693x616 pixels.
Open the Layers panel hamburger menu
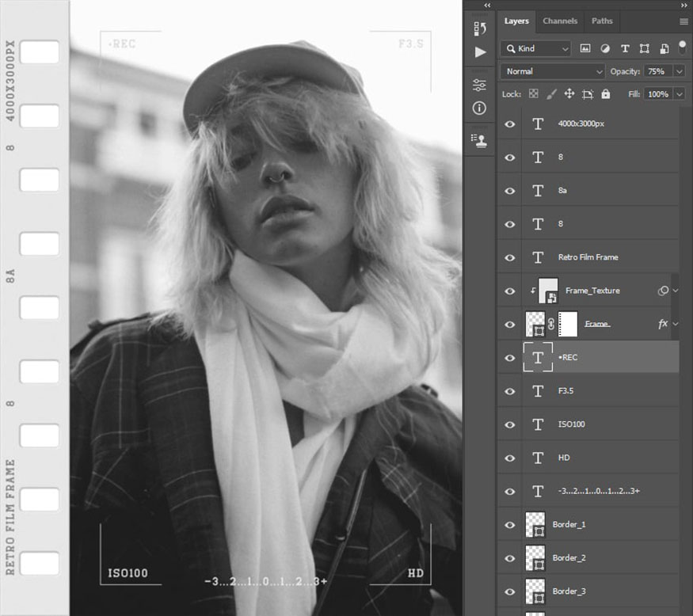(x=683, y=21)
